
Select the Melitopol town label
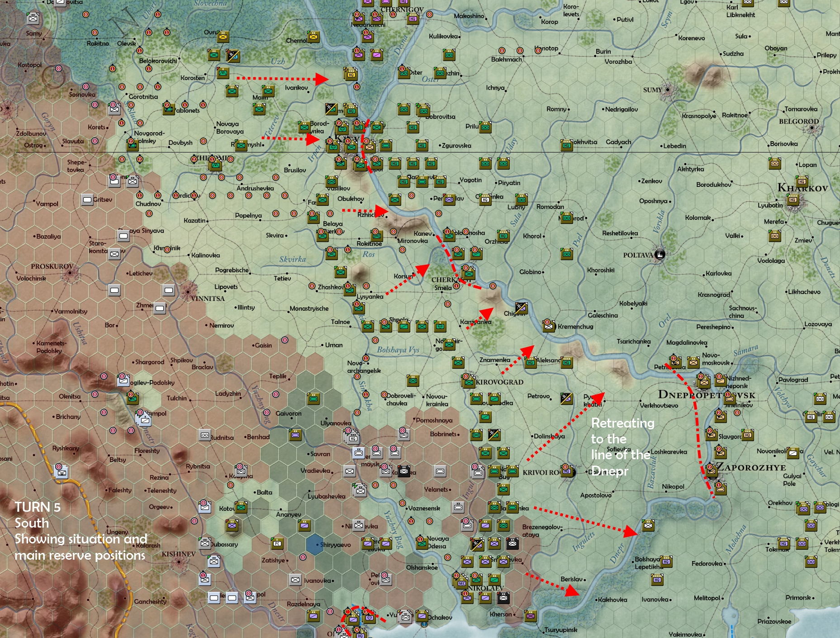pos(707,598)
